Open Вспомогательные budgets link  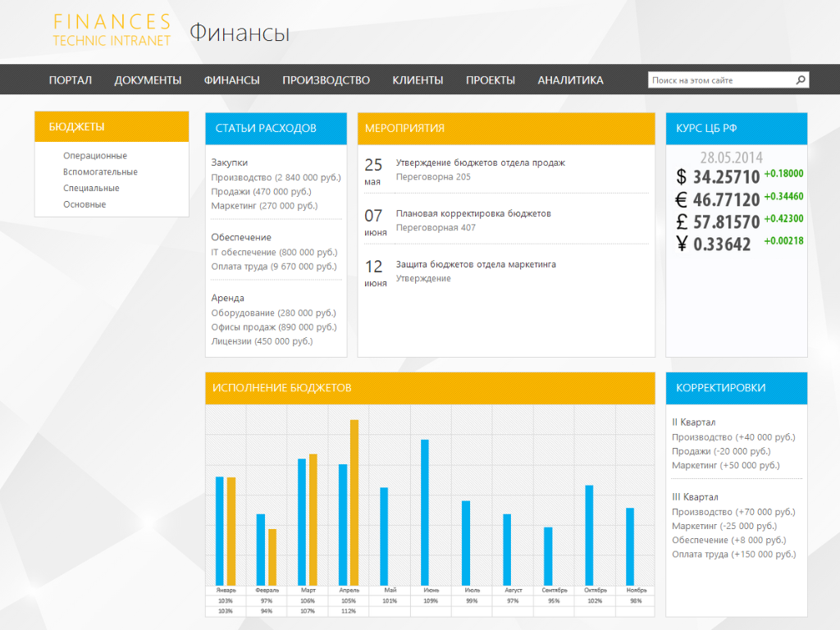coord(100,172)
